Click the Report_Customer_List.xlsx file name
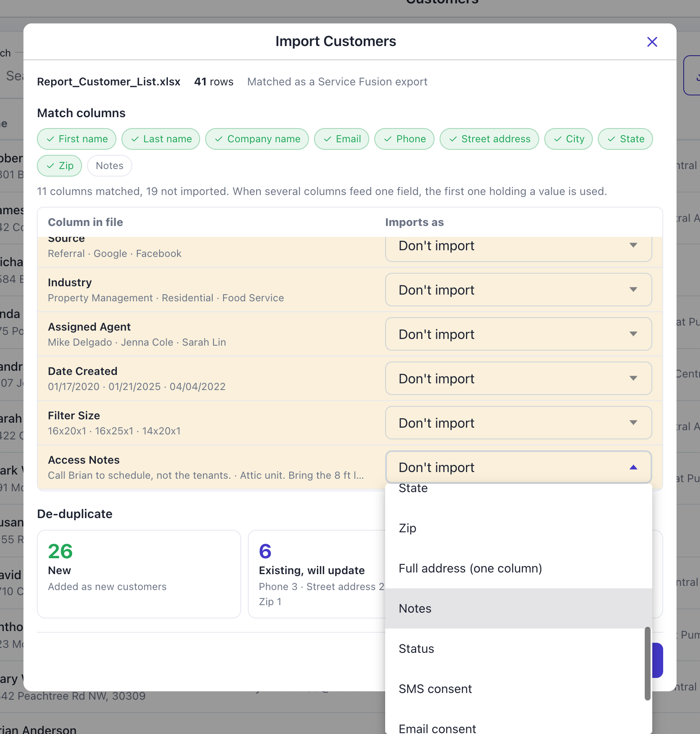 (109, 82)
